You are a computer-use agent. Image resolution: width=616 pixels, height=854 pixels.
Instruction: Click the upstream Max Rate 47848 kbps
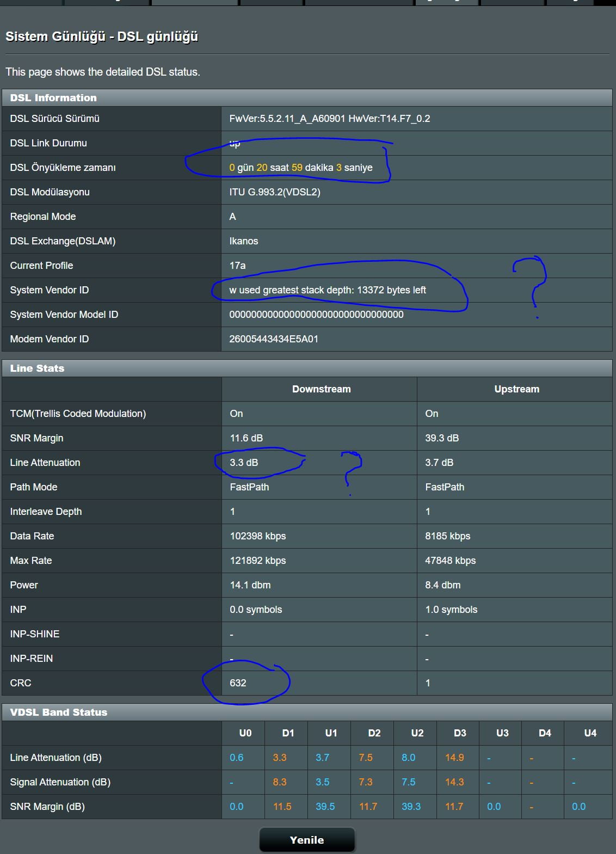pos(450,561)
